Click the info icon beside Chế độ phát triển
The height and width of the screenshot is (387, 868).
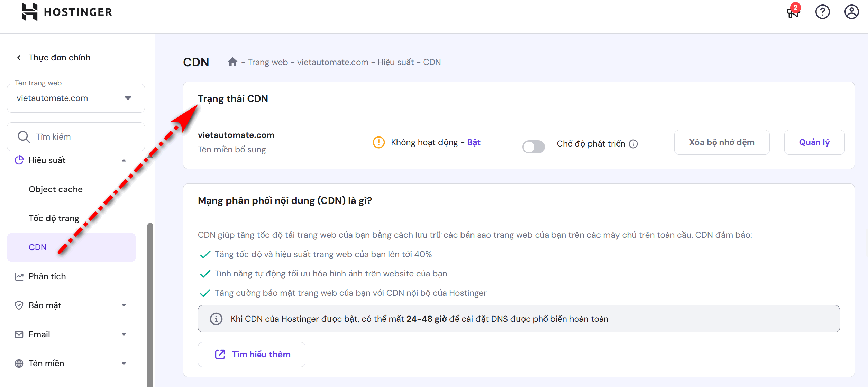click(633, 144)
